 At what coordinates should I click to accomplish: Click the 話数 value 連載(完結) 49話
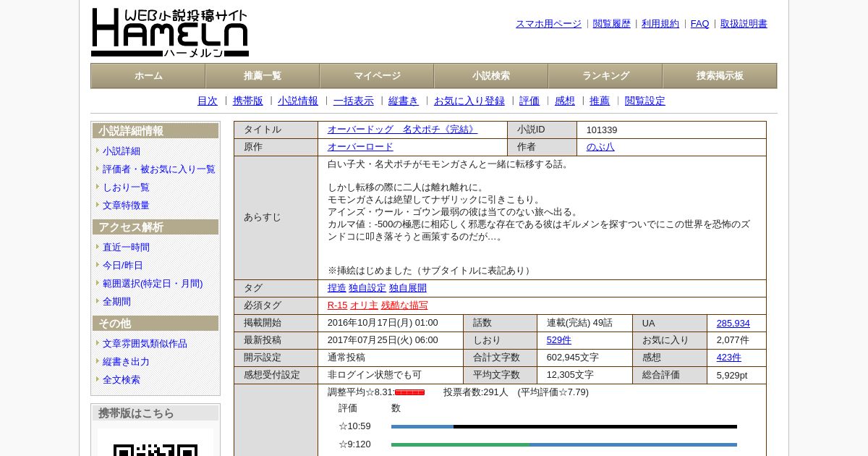(580, 323)
